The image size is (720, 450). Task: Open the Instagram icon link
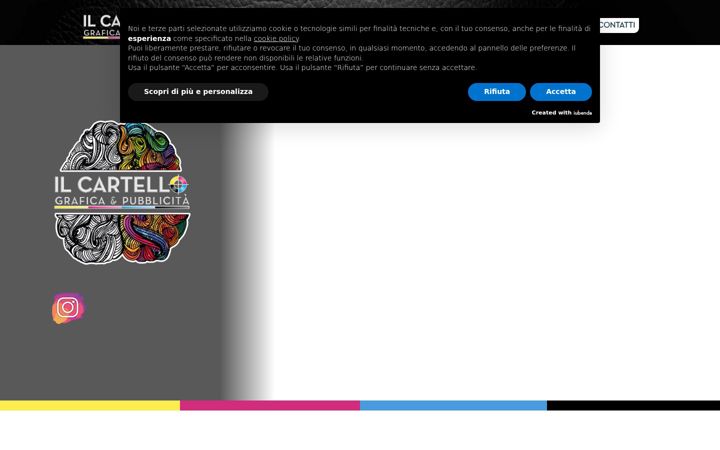(68, 308)
